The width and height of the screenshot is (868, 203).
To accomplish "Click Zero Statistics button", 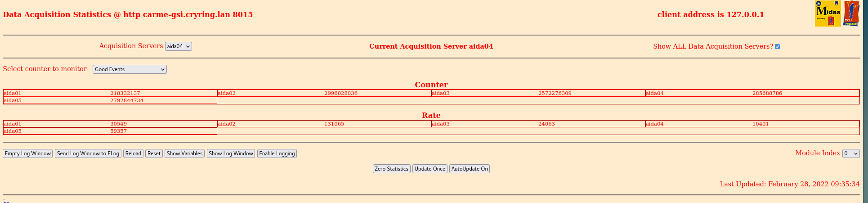I will [392, 169].
